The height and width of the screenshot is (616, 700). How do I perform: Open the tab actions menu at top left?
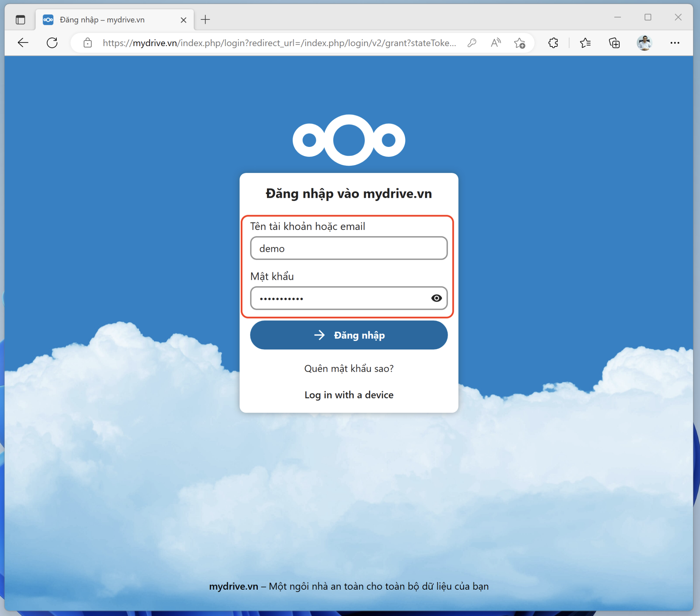click(21, 19)
